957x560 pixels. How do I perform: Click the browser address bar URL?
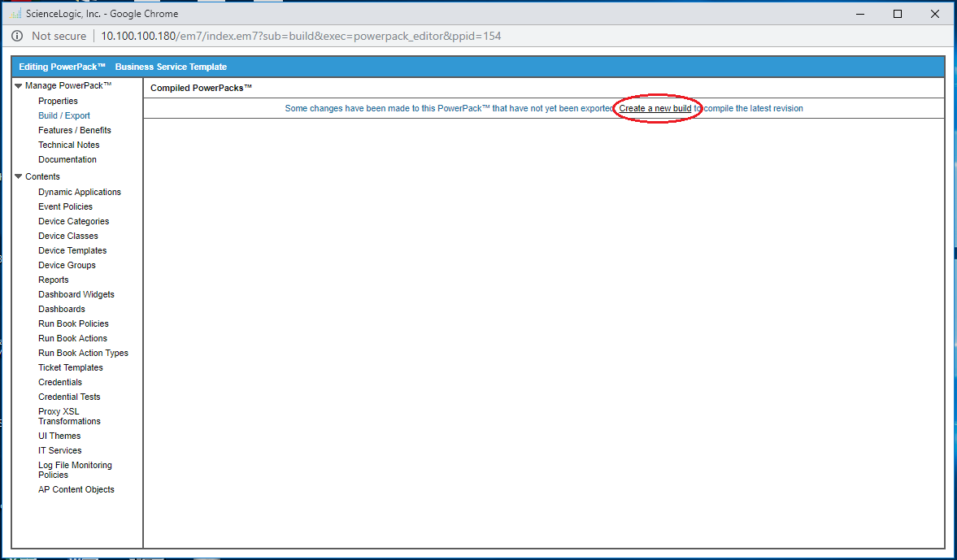[301, 36]
